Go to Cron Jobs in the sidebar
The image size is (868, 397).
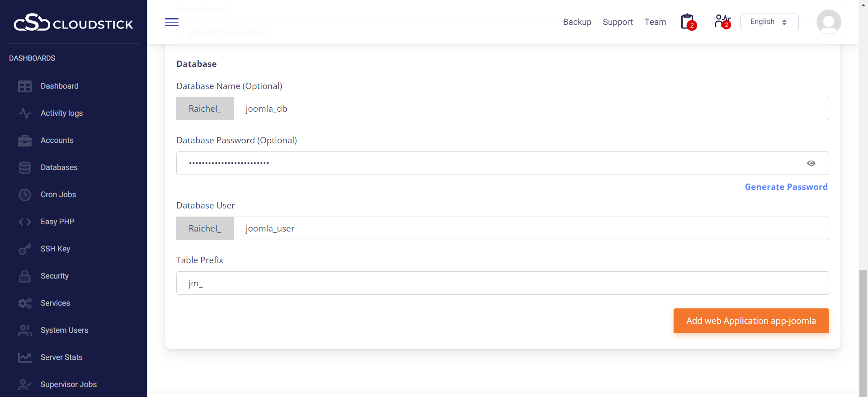(x=58, y=194)
